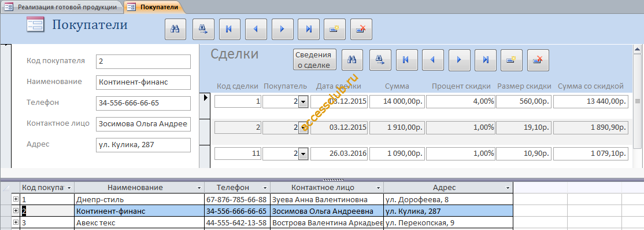Go to previous record in Сделки

tap(433, 60)
